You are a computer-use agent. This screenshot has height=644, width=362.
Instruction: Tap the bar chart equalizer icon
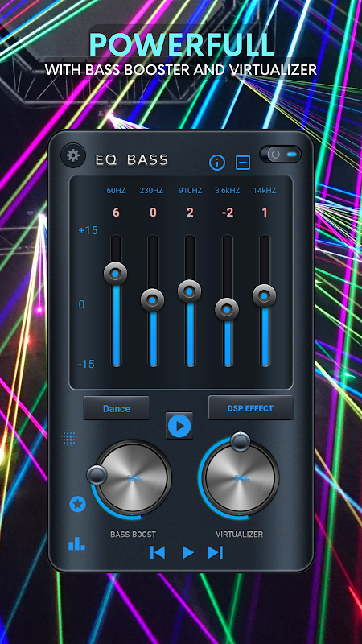coord(76,543)
